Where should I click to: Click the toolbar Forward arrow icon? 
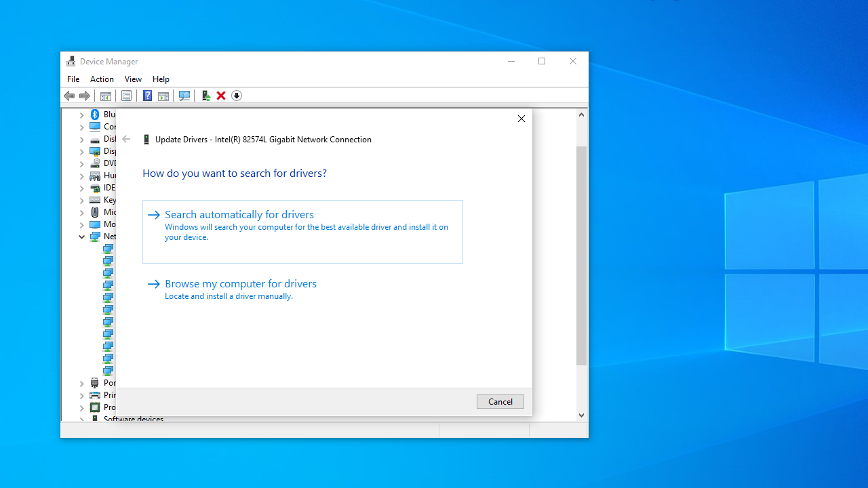click(85, 96)
